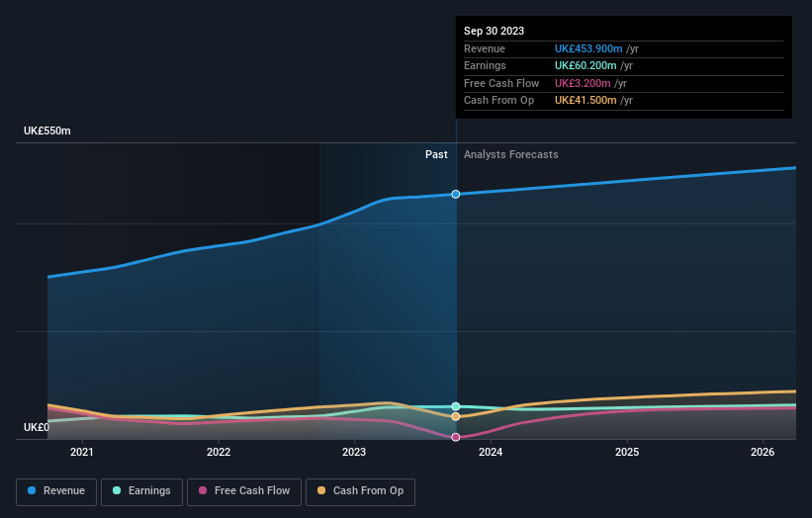Click the UK£60.200m earnings value
This screenshot has height=518, width=812.
point(586,65)
